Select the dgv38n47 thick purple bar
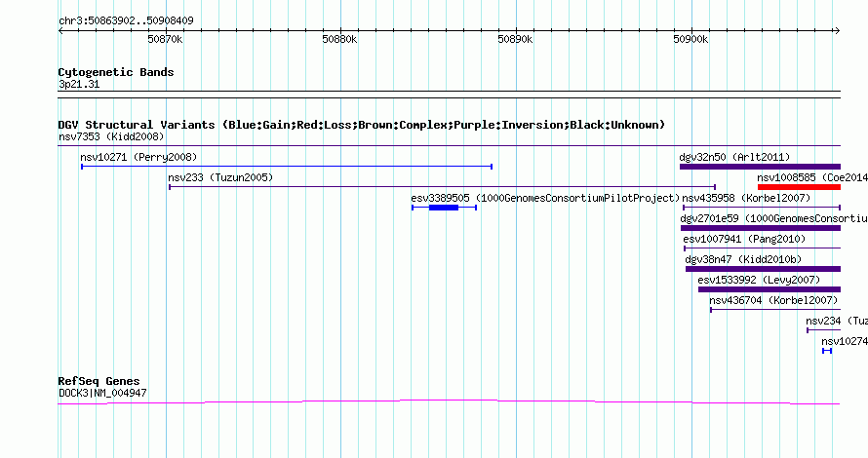 pyautogui.click(x=763, y=269)
